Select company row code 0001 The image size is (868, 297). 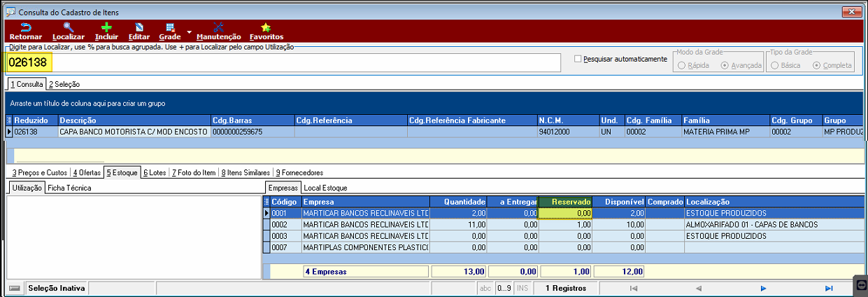click(285, 213)
